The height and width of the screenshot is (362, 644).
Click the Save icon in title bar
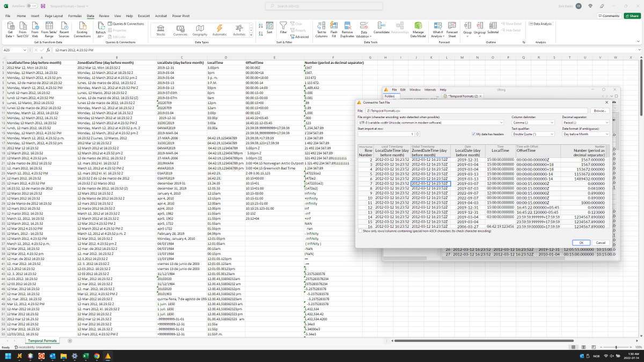click(x=44, y=5)
